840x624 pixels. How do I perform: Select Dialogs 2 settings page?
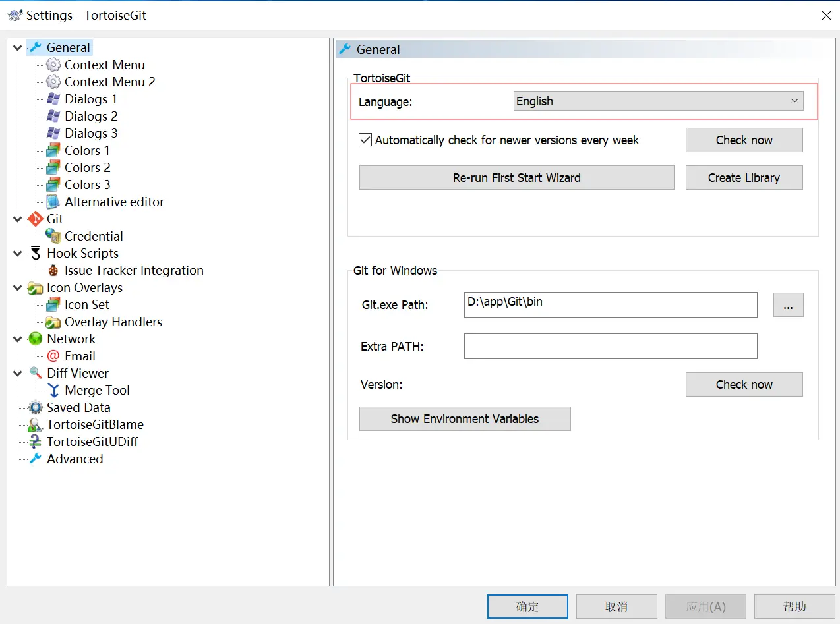tap(91, 116)
